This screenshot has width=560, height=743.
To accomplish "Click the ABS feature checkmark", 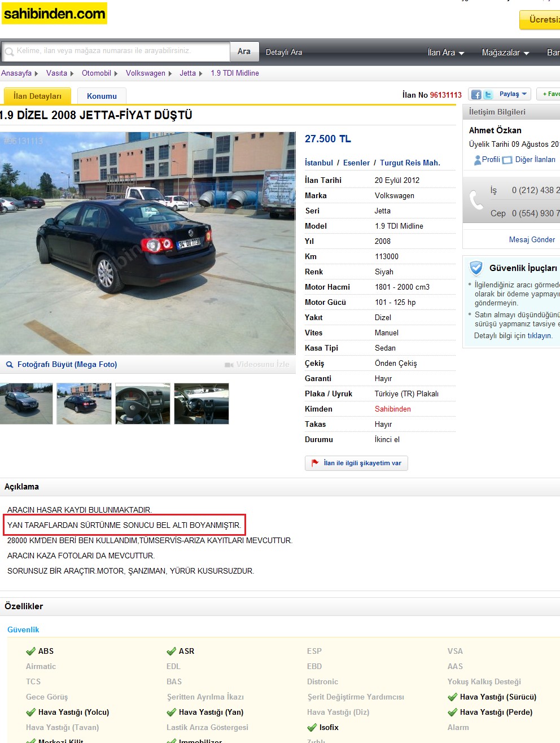I will tap(31, 652).
